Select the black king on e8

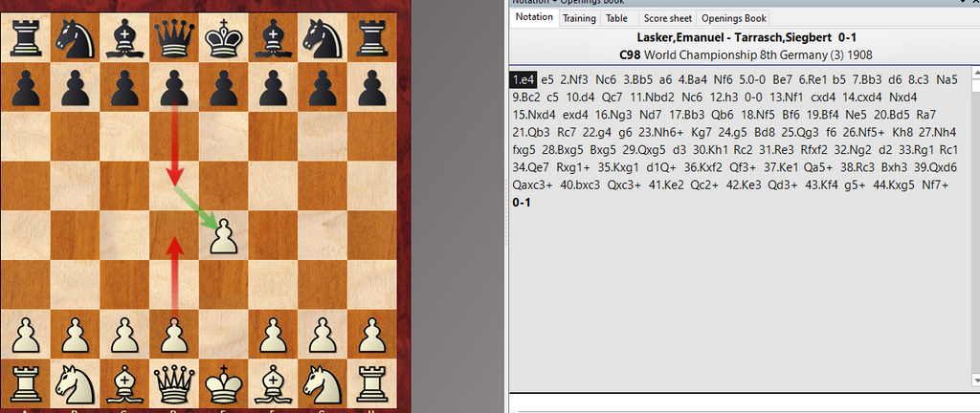tap(224, 37)
